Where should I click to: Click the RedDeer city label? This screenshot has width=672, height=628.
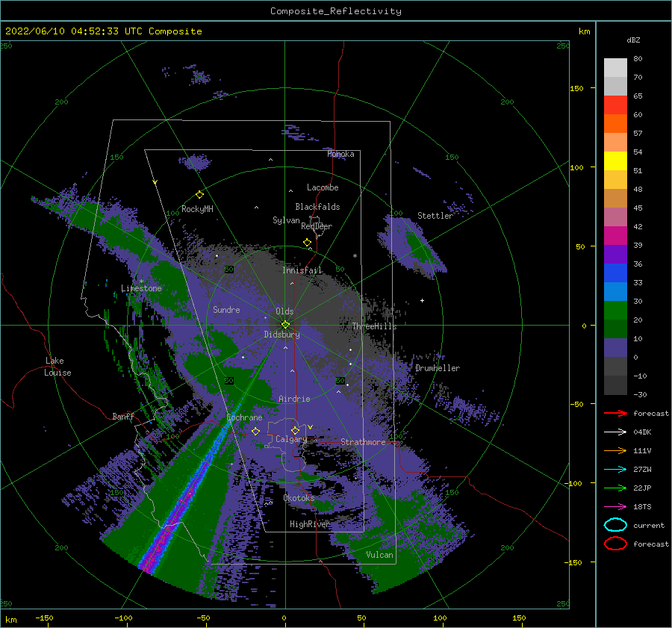coord(317,226)
